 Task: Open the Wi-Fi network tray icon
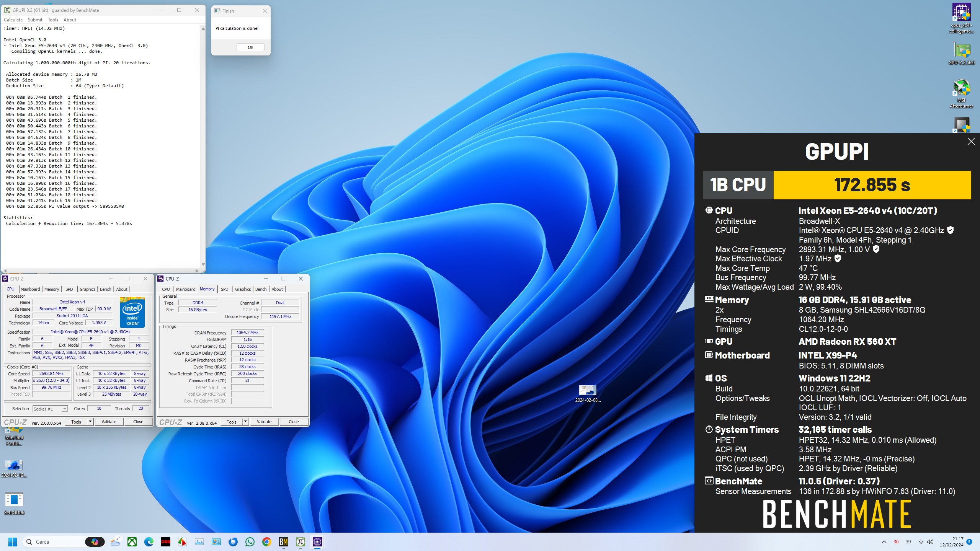pos(921,542)
